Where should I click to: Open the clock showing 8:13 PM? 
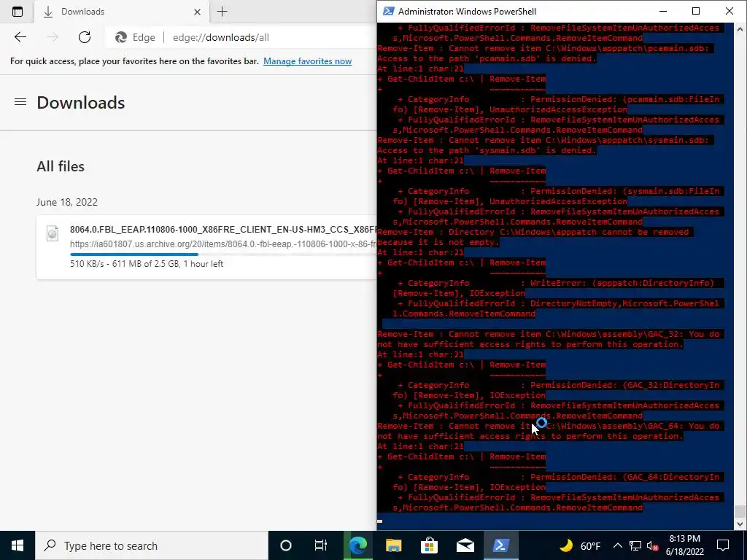(684, 545)
